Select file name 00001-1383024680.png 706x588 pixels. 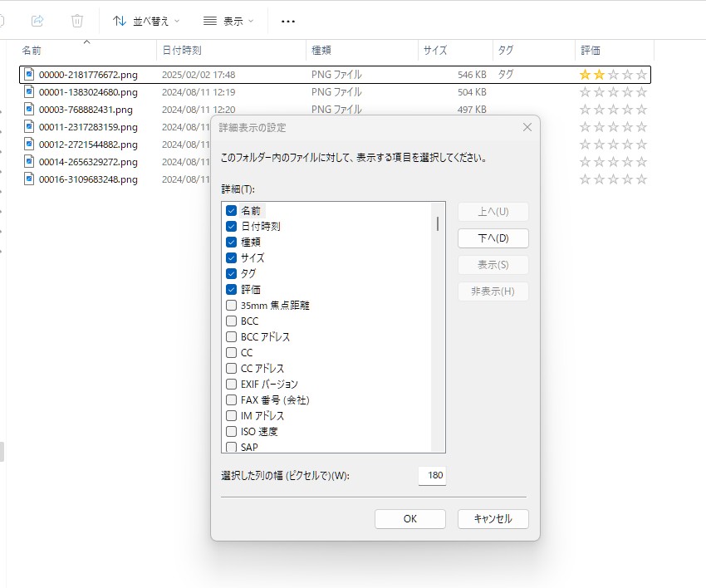click(88, 92)
